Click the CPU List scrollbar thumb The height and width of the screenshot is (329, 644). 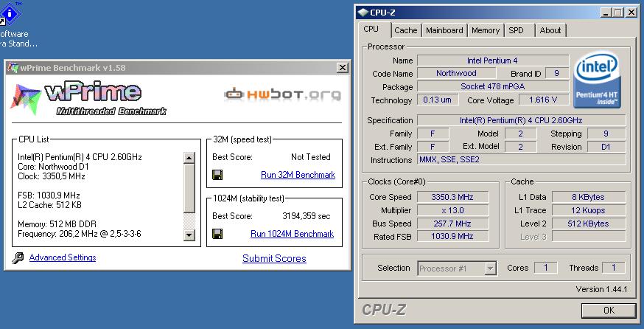(189, 189)
